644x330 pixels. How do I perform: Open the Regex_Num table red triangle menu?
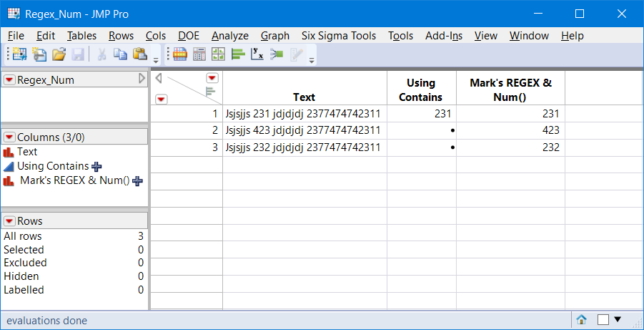9,80
